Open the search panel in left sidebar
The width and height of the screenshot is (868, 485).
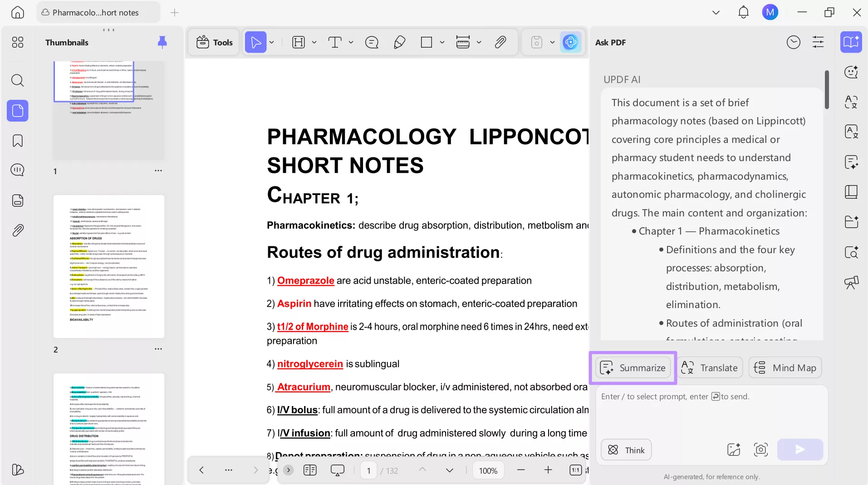(x=17, y=81)
